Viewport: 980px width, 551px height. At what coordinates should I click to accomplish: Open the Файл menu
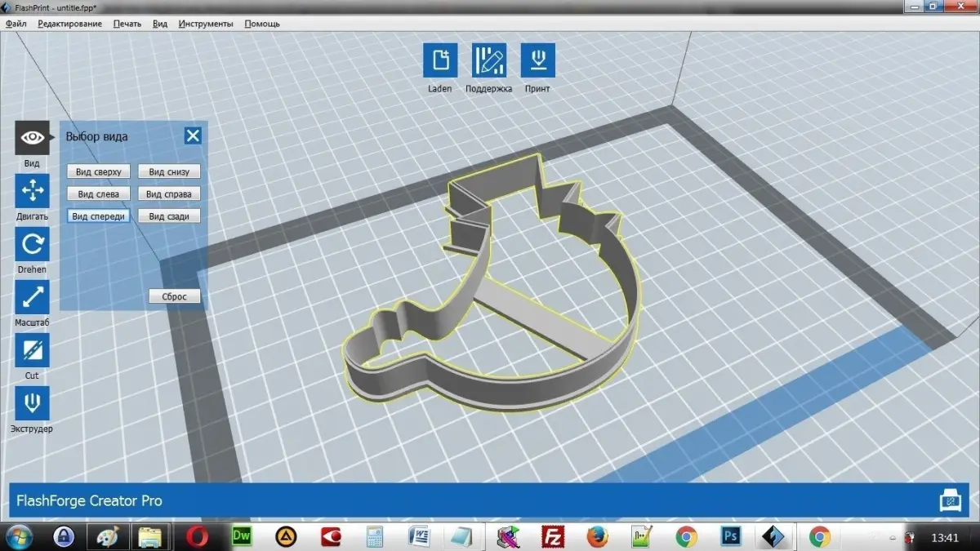[16, 24]
